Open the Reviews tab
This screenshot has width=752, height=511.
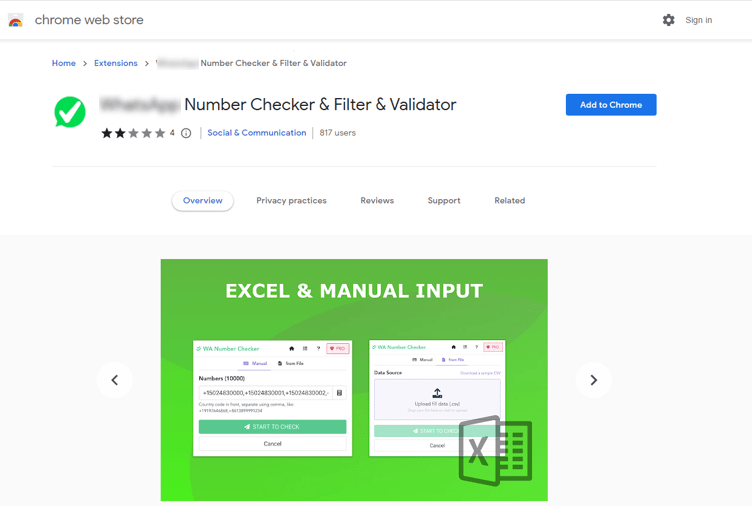pos(377,201)
